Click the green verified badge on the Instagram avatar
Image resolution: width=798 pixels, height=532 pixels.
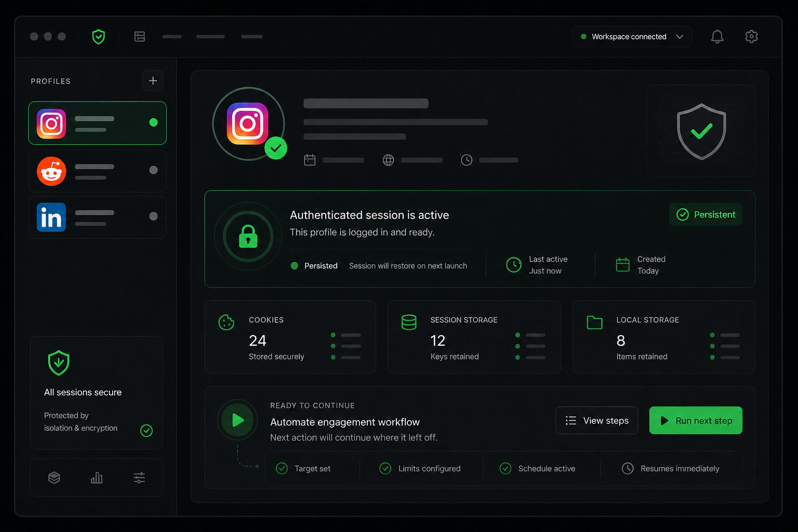(275, 148)
